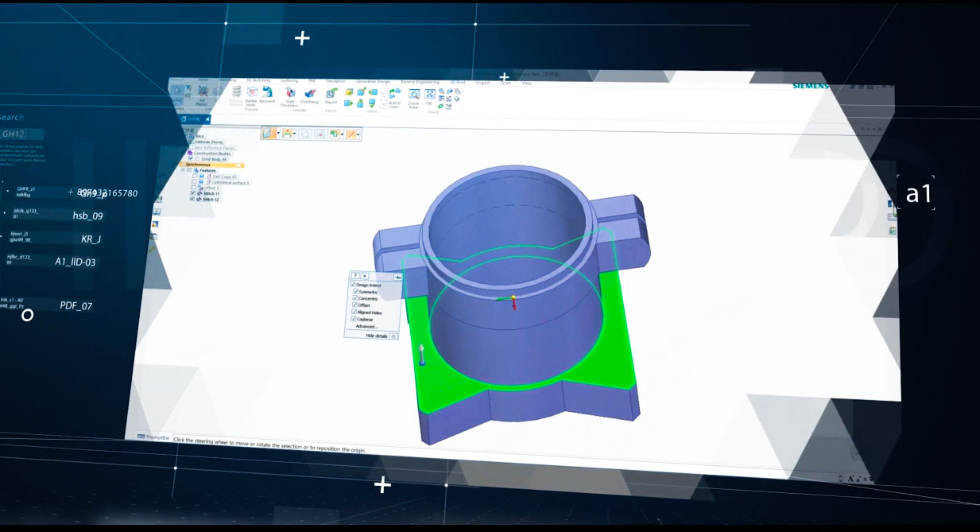980x532 pixels.
Task: Toggle the Concentric checkbox
Action: [x=354, y=299]
